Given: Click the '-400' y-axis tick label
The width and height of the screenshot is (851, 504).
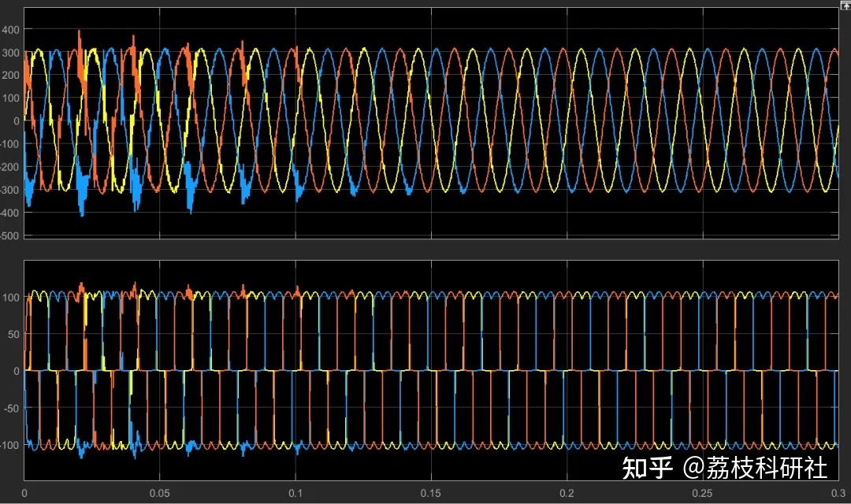Looking at the screenshot, I should click(x=9, y=213).
